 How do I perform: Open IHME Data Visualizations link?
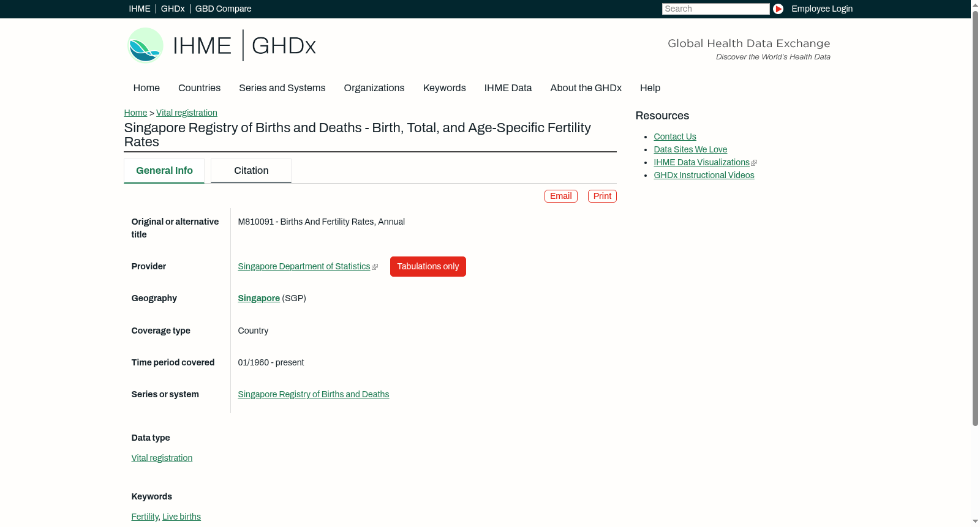point(702,162)
